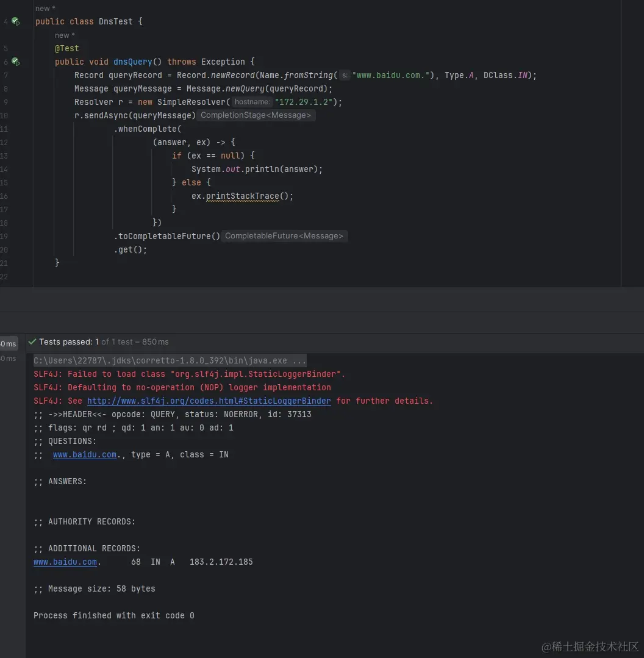
Task: Click the r.sendAsync(queryMessage) call
Action: point(135,115)
